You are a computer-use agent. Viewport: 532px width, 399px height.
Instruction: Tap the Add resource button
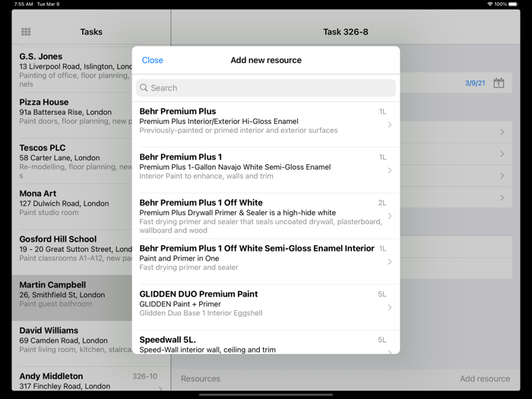pos(485,378)
